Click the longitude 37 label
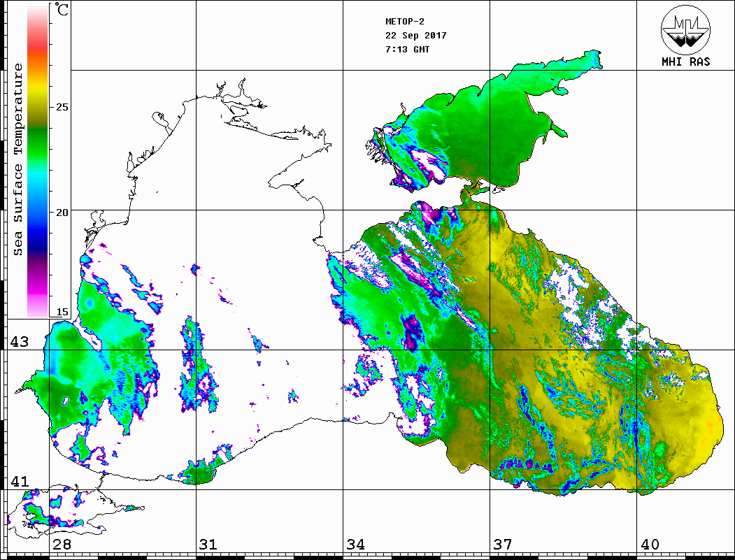 (503, 545)
